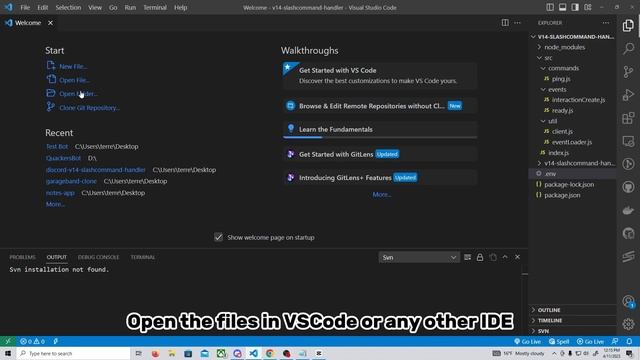Clear the output panel

[467, 257]
